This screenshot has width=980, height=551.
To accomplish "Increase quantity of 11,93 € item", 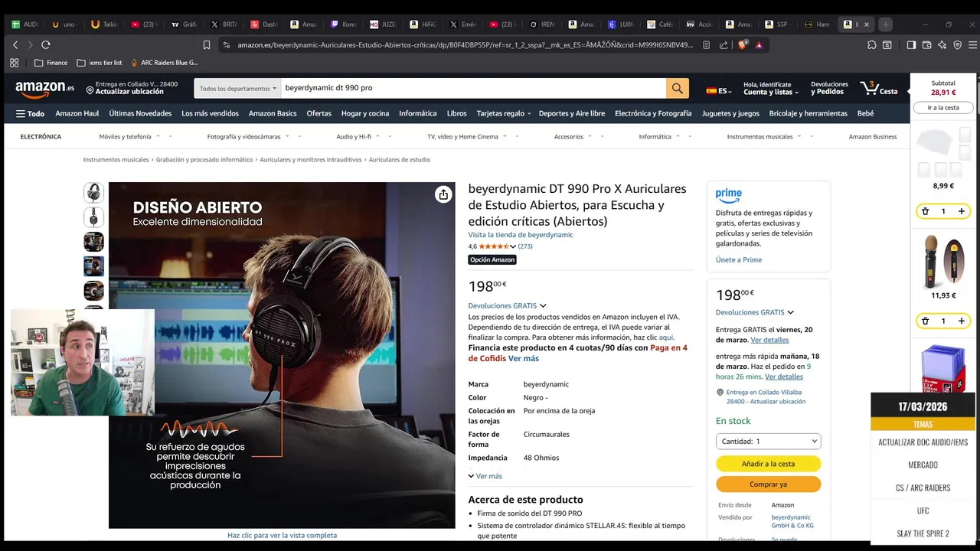I will tap(962, 321).
